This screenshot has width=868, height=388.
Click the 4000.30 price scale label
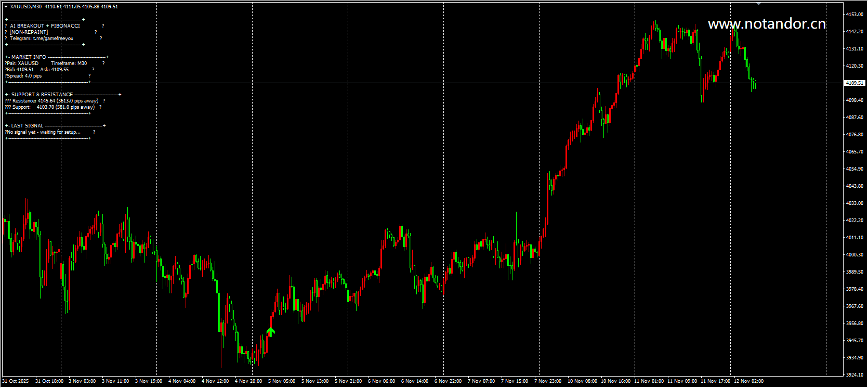coord(854,255)
